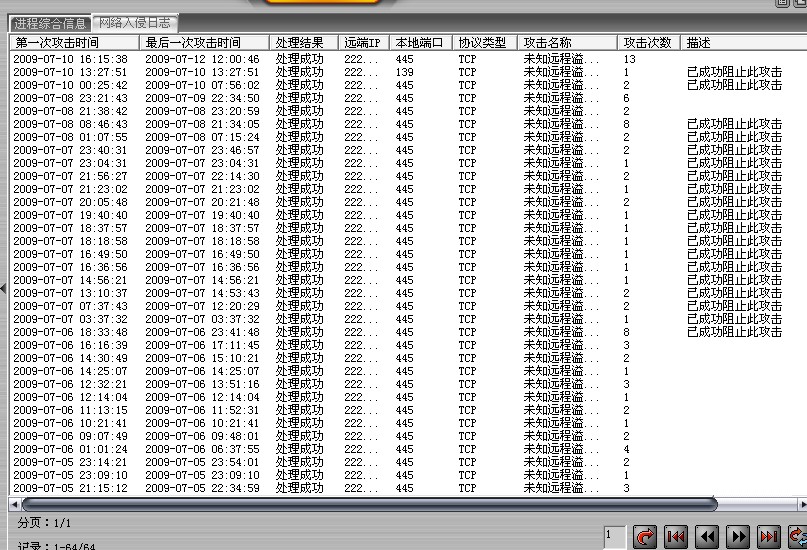The width and height of the screenshot is (807, 550).
Task: Click the last attack time 2009-07-07 20:21:48
Action: [x=202, y=202]
